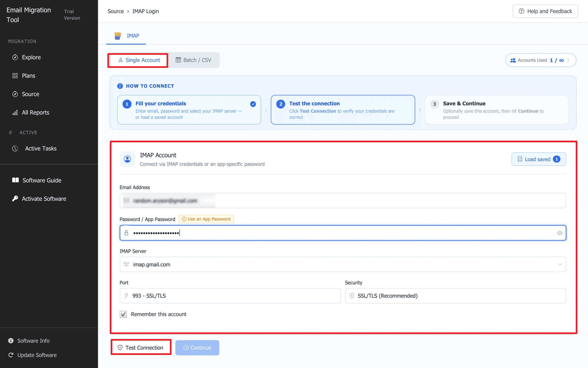The width and height of the screenshot is (588, 368).
Task: Click the IMAP Account avatar icon
Action: click(x=127, y=159)
